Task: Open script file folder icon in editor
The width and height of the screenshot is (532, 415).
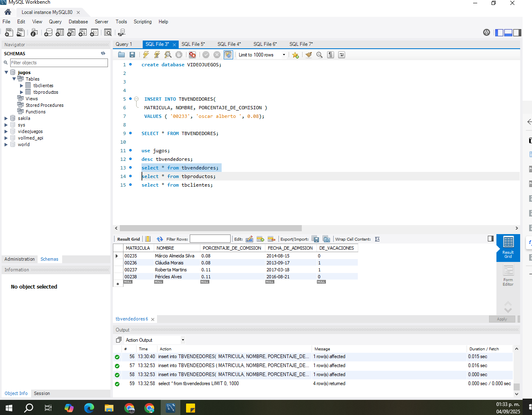Action: click(x=121, y=55)
